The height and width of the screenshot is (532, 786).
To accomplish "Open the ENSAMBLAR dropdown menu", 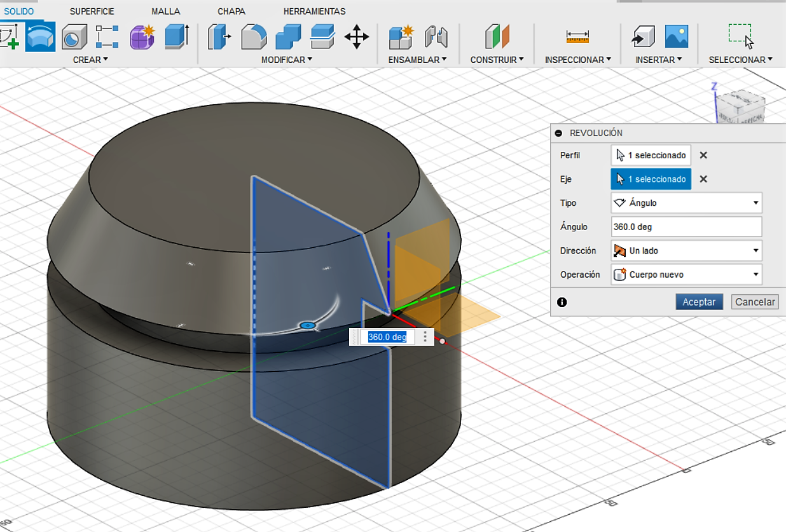I will point(417,59).
